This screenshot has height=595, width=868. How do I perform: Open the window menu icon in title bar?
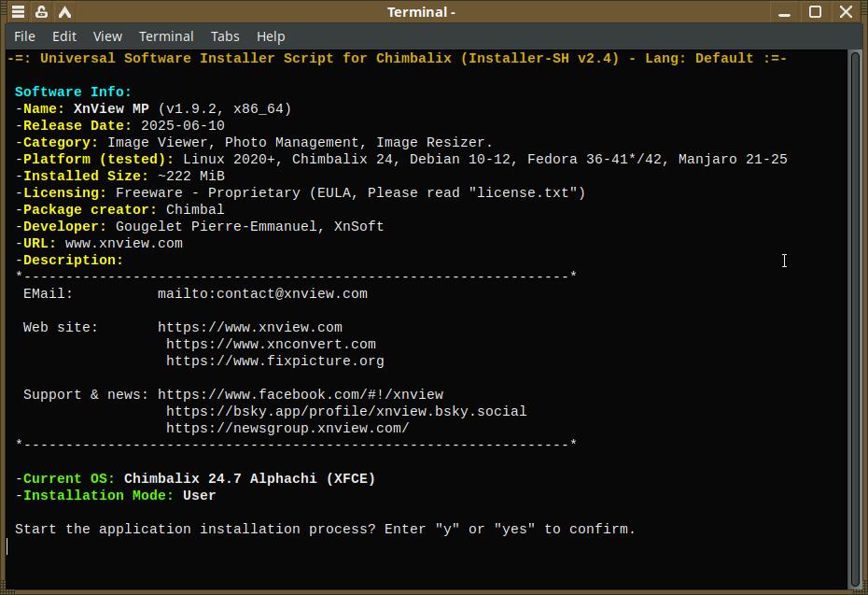tap(18, 12)
